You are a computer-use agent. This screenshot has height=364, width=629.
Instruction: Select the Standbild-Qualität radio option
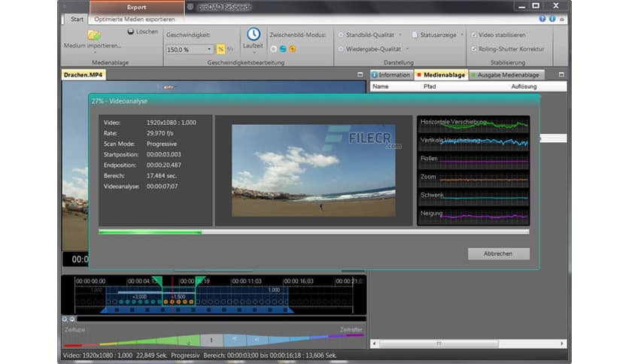pyautogui.click(x=341, y=35)
